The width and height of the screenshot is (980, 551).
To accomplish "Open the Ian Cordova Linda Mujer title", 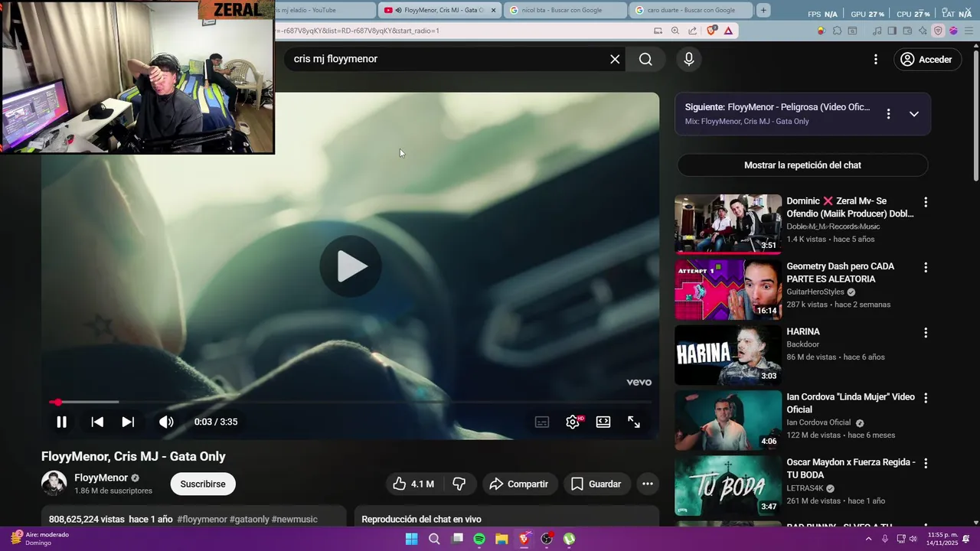I will (x=851, y=403).
